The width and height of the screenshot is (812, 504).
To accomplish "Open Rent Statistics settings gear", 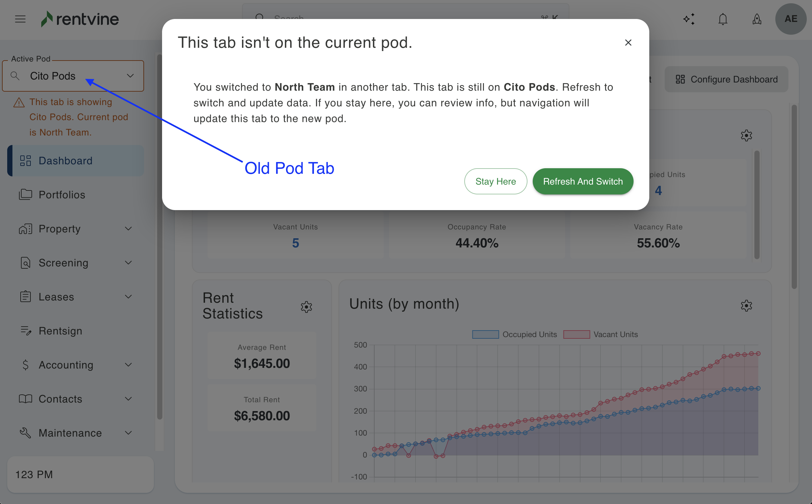I will pyautogui.click(x=306, y=307).
